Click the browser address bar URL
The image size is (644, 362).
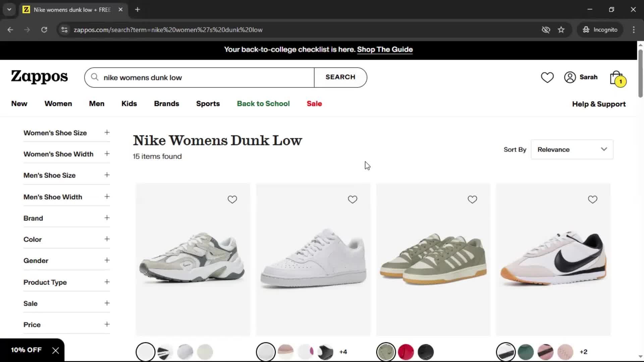(168, 30)
